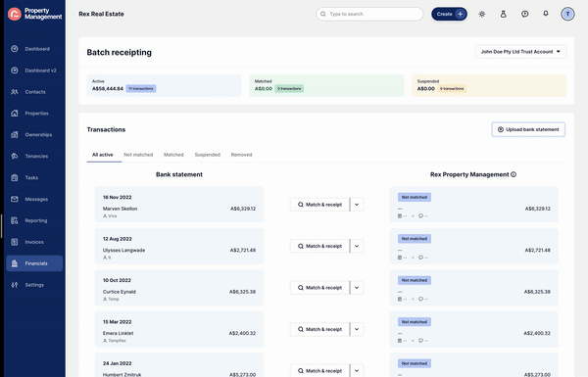Select the Matched summary card
Viewport: 588px width, 377px height.
pyautogui.click(x=326, y=86)
